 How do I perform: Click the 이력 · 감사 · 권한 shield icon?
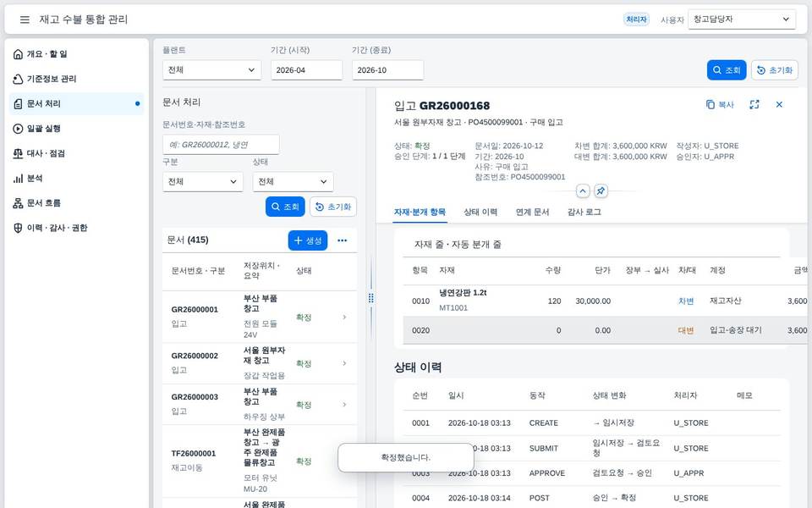point(18,228)
